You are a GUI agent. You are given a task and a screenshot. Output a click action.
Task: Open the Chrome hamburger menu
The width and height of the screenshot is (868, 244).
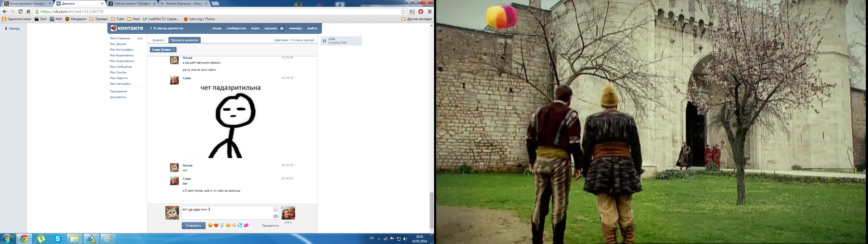[430, 11]
